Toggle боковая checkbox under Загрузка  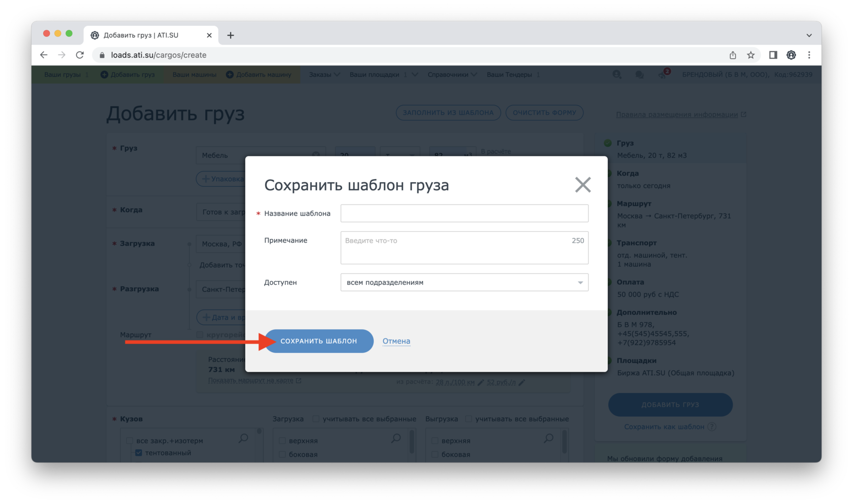tap(282, 454)
